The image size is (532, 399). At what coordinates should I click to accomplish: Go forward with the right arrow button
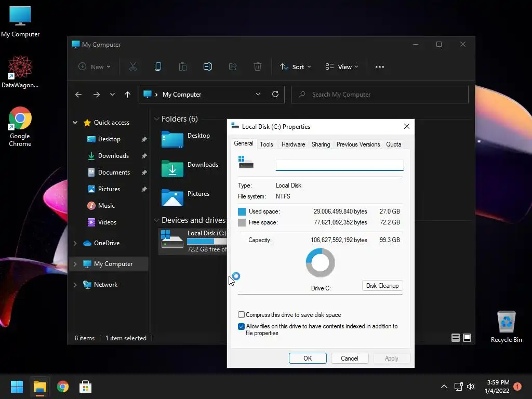[x=97, y=95]
